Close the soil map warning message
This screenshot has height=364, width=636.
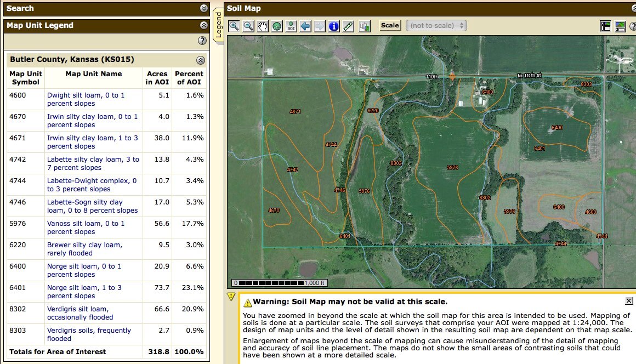629,300
